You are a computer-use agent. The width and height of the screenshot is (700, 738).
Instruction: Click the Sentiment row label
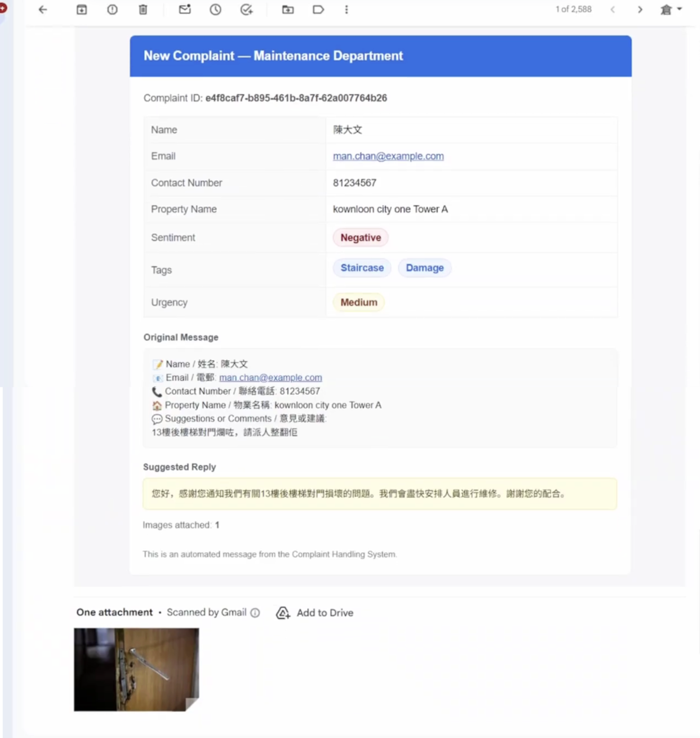173,237
